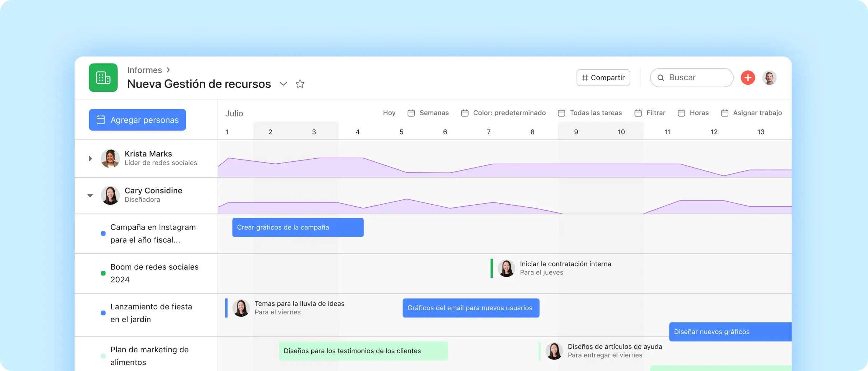Select day 7 in the timeline header
Screen dimensions: 868x371
tap(489, 132)
